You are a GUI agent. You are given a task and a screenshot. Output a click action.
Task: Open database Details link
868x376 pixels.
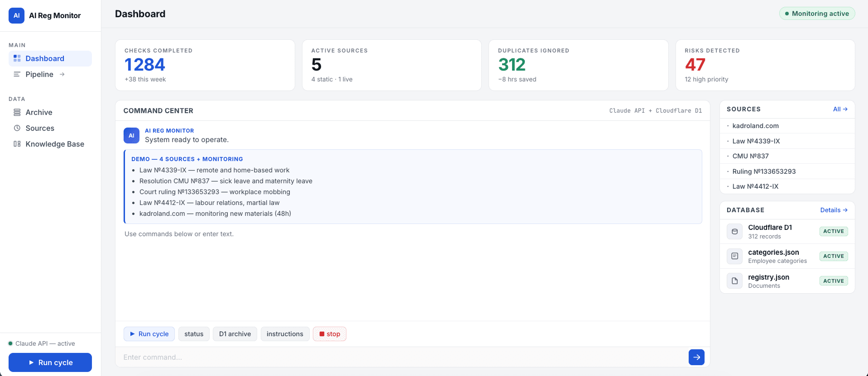pos(834,210)
